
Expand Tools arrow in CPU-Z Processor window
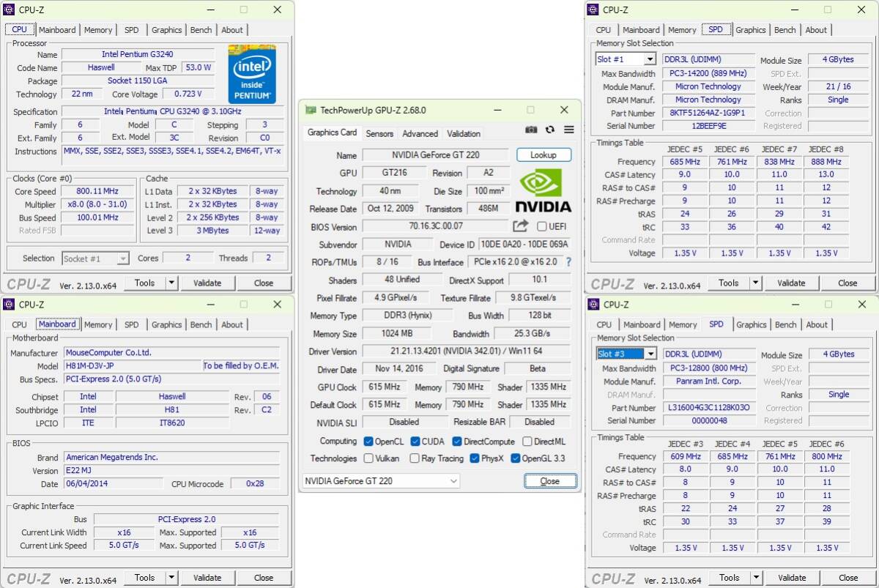[171, 283]
